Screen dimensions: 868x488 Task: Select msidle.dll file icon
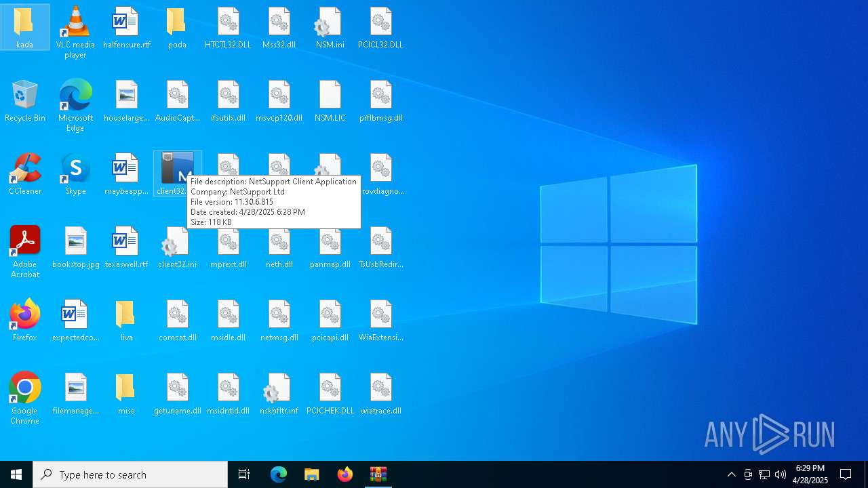pos(228,320)
